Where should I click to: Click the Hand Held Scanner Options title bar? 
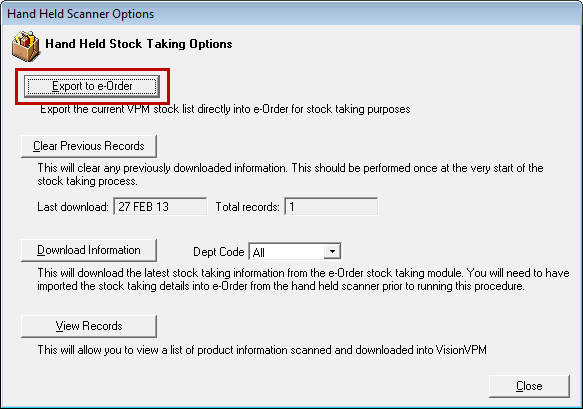click(292, 14)
